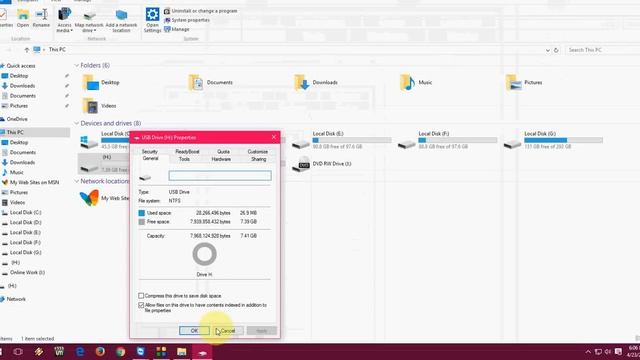
Task: Open the Access media dropdown
Action: pyautogui.click(x=64, y=20)
